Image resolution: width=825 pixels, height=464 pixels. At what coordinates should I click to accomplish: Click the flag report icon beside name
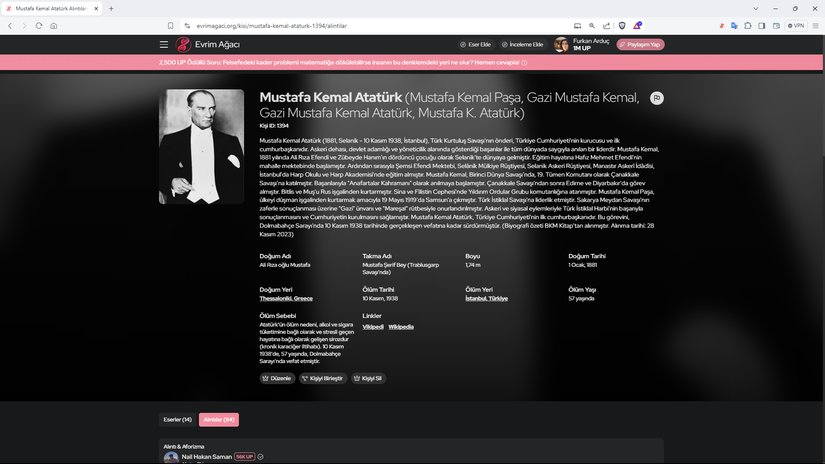pyautogui.click(x=657, y=98)
